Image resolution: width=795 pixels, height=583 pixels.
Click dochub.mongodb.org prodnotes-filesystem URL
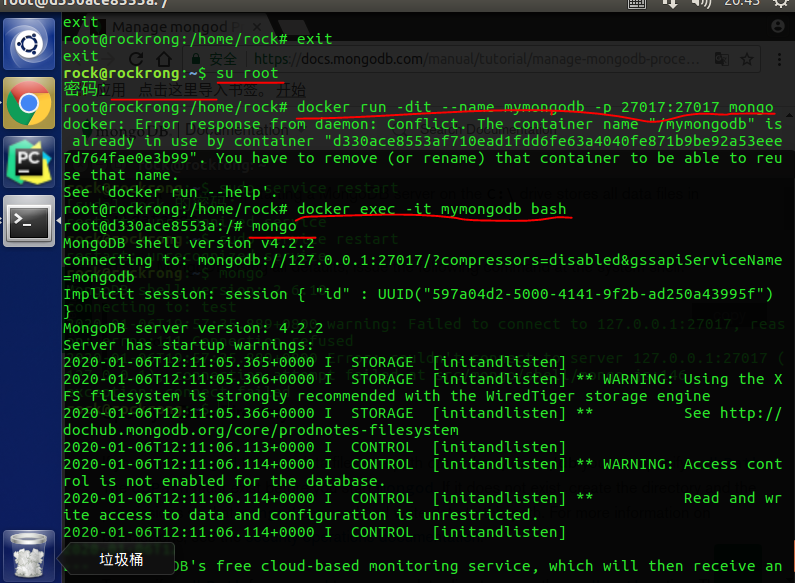(x=261, y=430)
